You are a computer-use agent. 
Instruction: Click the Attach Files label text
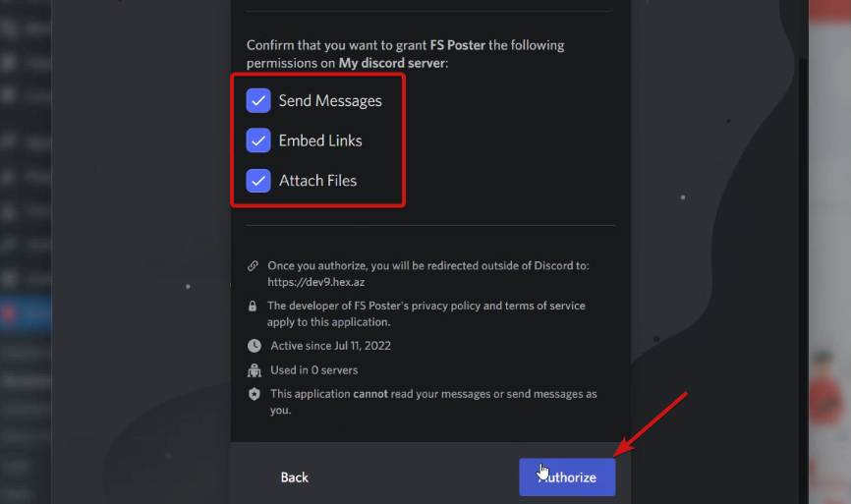317,181
